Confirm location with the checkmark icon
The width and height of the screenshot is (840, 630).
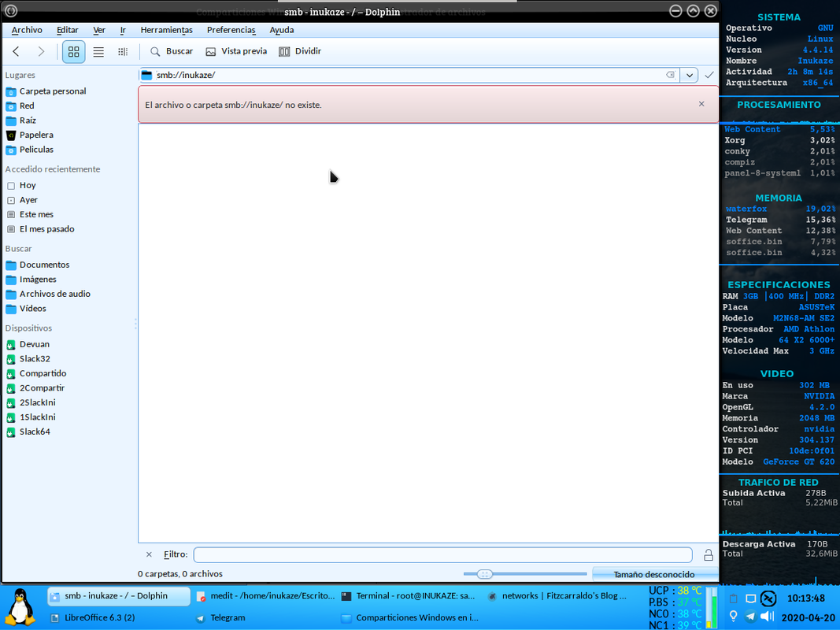click(709, 75)
